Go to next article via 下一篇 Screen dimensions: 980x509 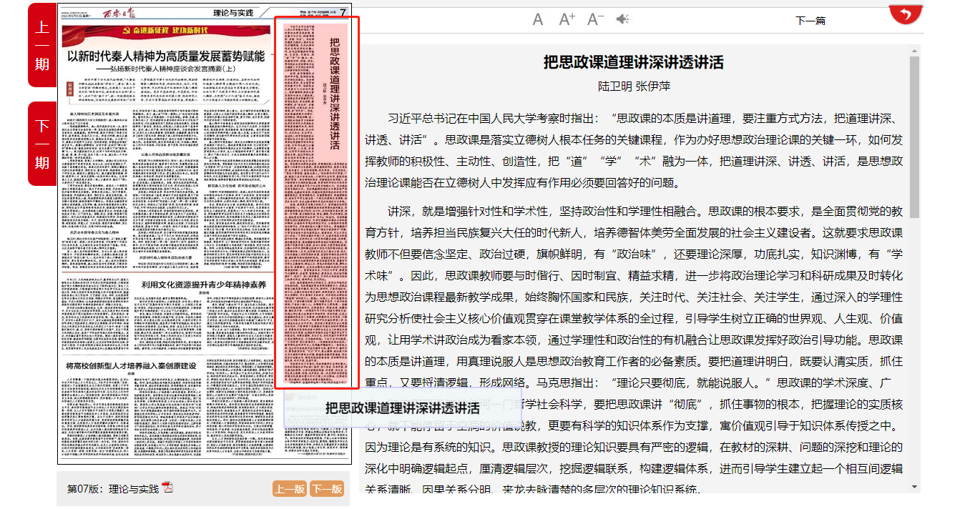(810, 21)
